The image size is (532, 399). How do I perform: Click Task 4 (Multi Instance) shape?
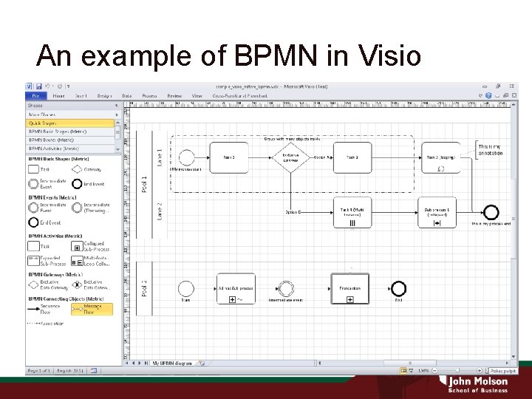(352, 212)
